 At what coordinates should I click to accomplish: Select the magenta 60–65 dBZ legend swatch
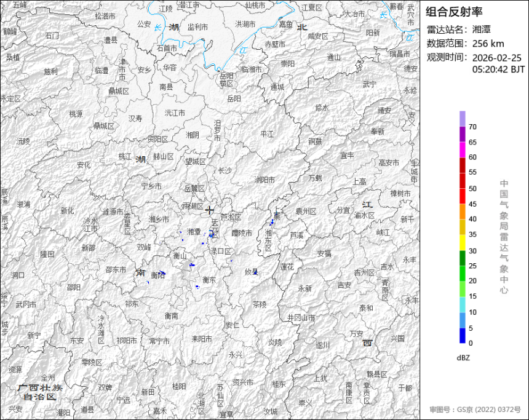tap(462, 149)
